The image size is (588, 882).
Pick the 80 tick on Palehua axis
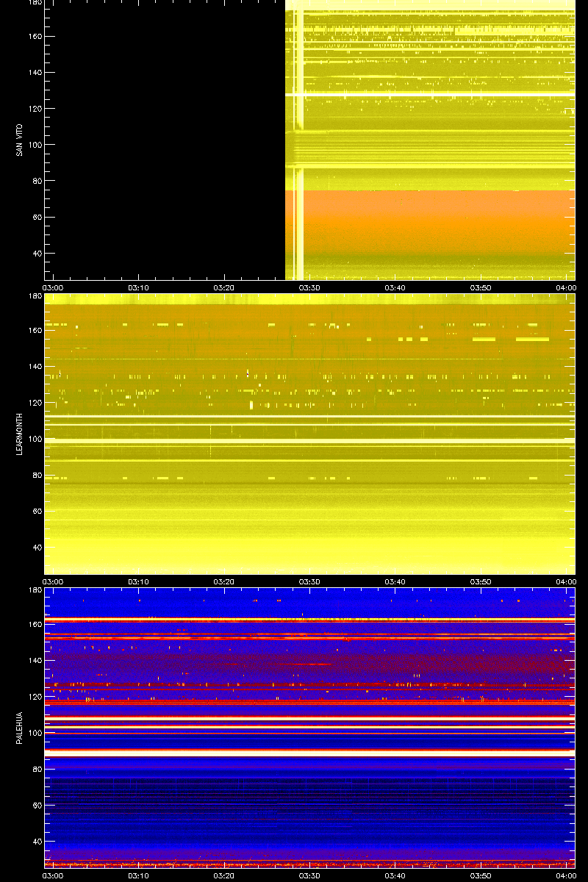click(37, 769)
